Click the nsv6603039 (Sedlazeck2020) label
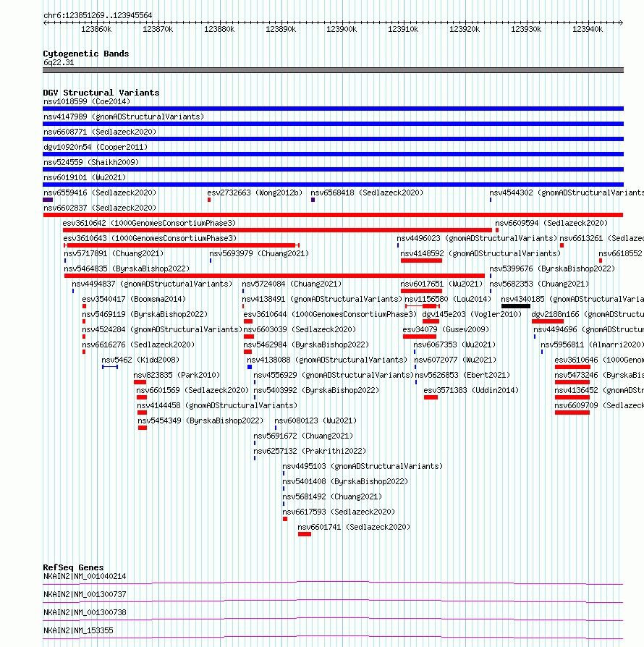 coord(300,330)
